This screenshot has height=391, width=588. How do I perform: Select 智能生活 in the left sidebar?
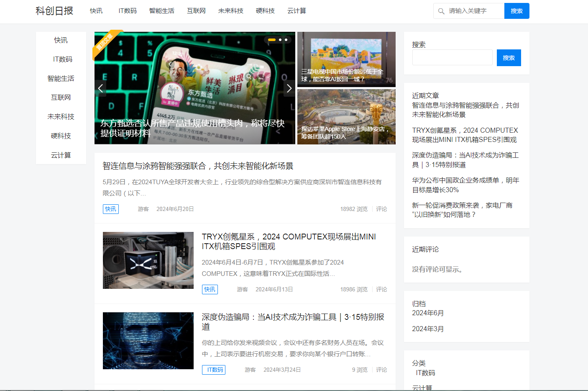point(61,79)
